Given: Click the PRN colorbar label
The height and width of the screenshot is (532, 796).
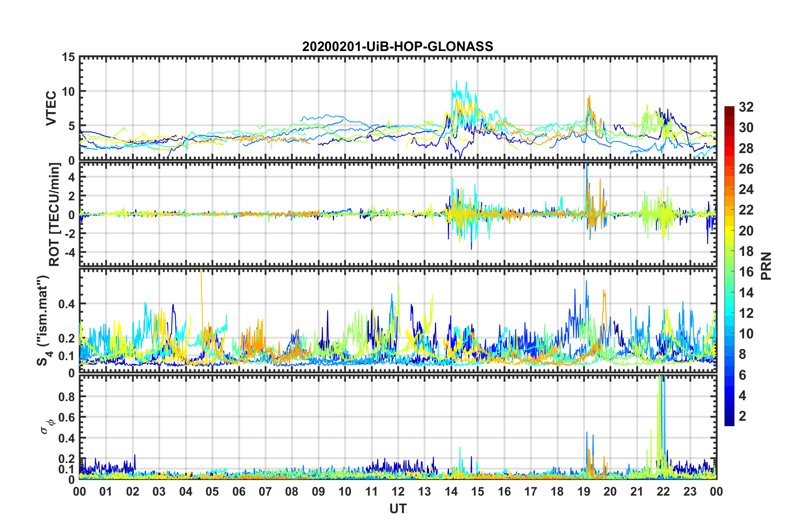Looking at the screenshot, I should [767, 266].
